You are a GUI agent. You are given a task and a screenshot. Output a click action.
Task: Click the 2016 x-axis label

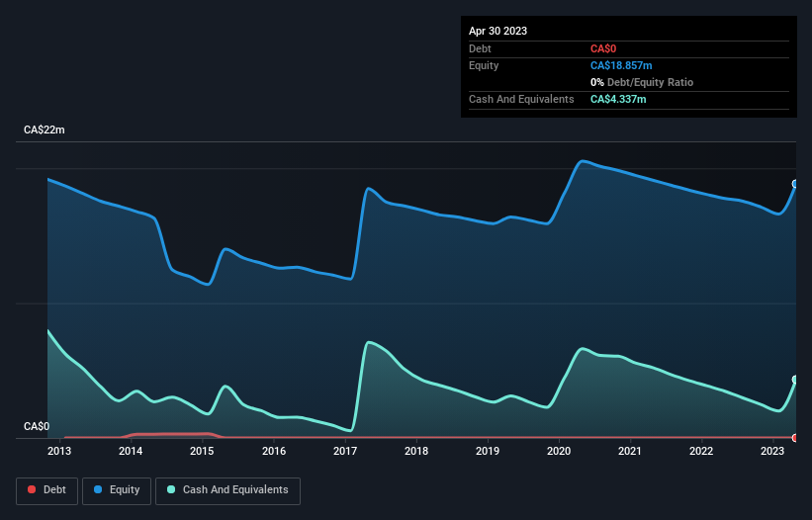(274, 451)
